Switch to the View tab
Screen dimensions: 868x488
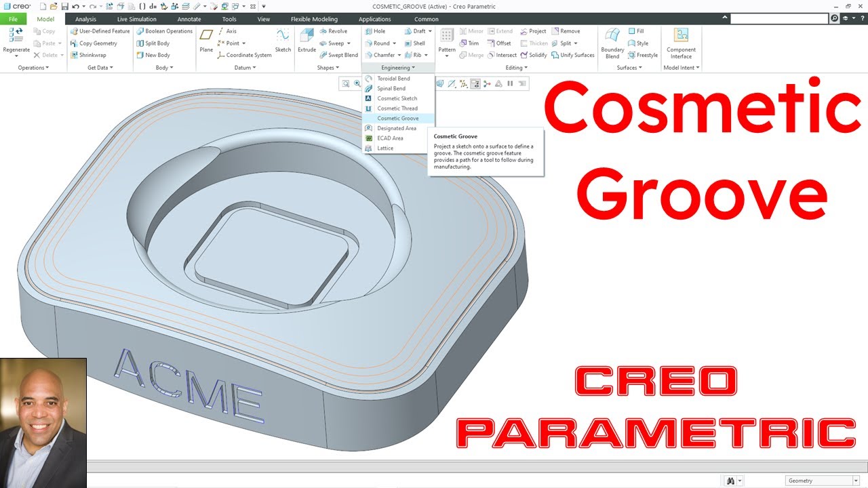(x=264, y=19)
